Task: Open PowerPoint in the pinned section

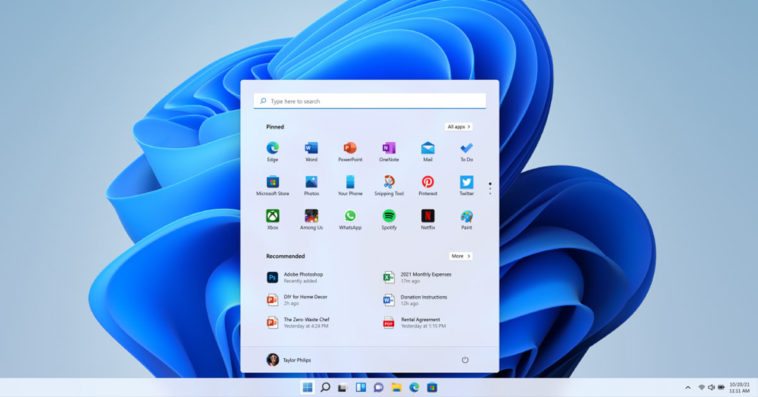Action: 350,151
